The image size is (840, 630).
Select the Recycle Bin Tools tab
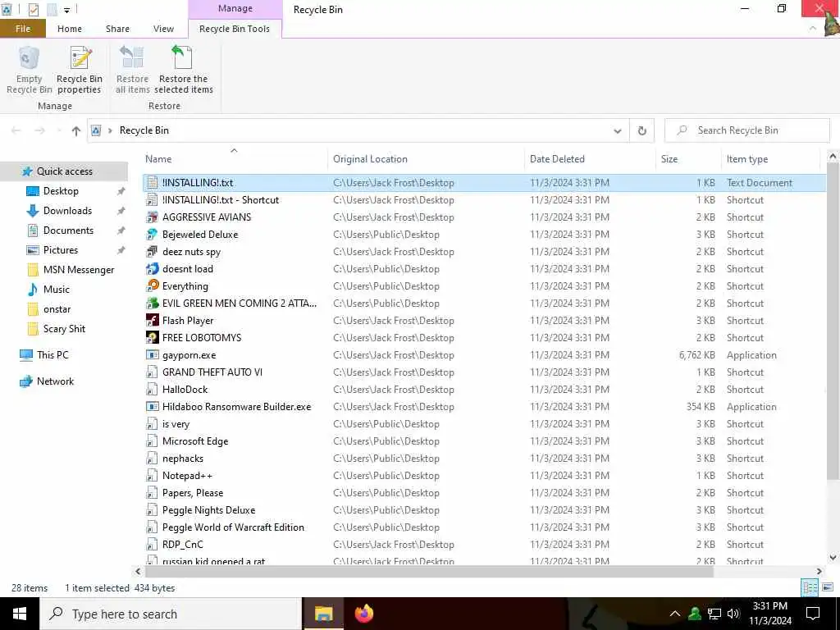[x=235, y=29]
